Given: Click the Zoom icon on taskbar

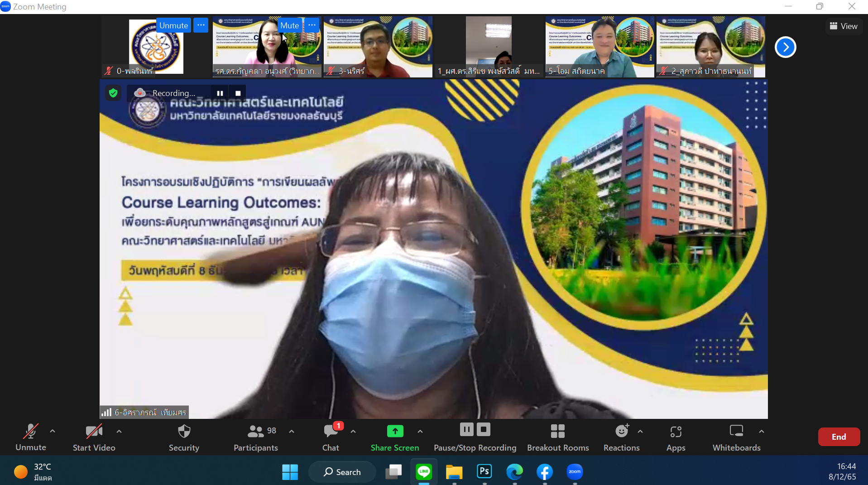Looking at the screenshot, I should pyautogui.click(x=575, y=472).
